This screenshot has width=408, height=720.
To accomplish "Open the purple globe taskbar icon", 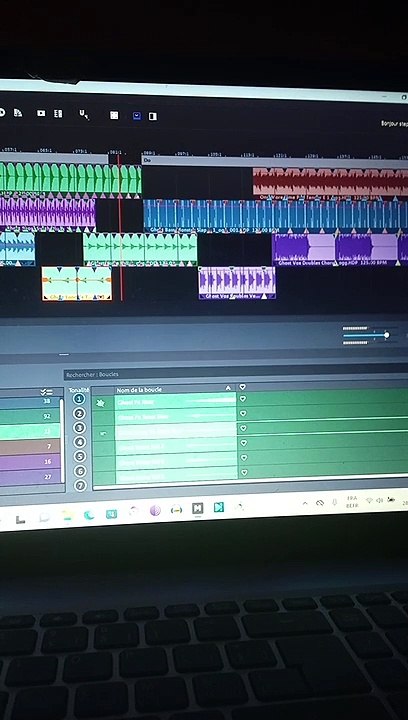I will tap(155, 510).
